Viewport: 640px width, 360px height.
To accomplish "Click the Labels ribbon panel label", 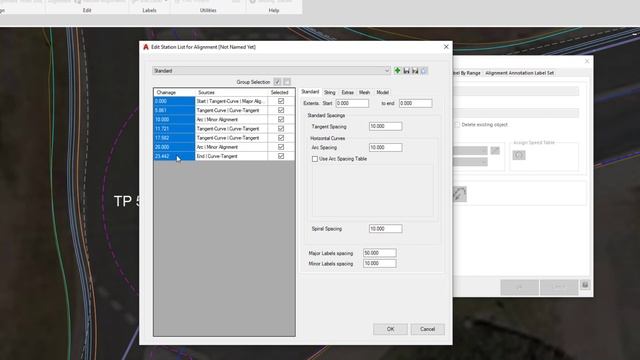I will 149,10.
